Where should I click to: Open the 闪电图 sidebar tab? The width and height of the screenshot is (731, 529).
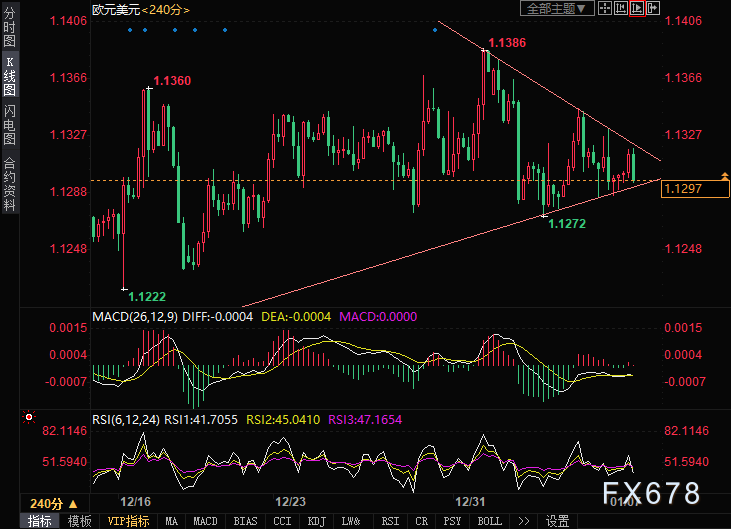coord(9,124)
